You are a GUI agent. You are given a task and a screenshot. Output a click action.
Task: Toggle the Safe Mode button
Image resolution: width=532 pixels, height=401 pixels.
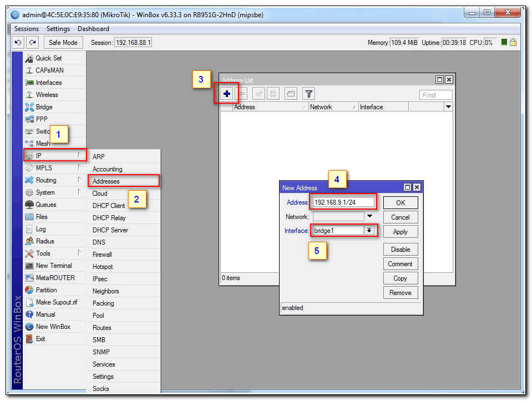(x=63, y=42)
